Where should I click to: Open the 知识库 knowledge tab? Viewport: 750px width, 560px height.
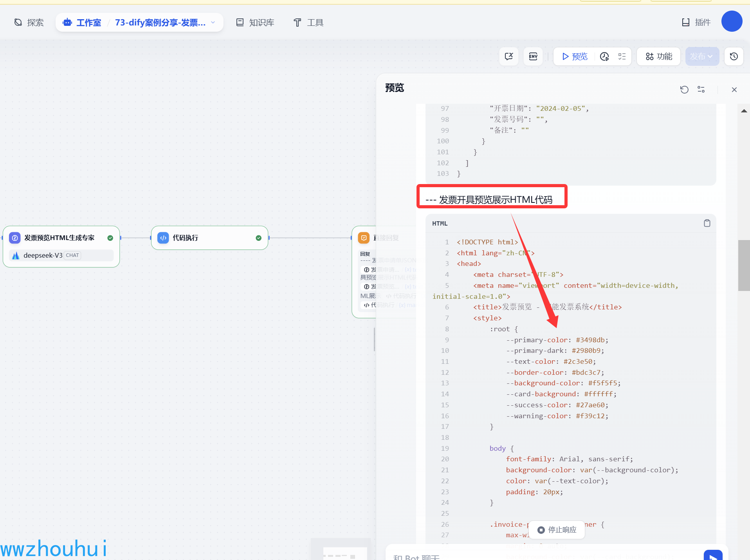pyautogui.click(x=255, y=22)
